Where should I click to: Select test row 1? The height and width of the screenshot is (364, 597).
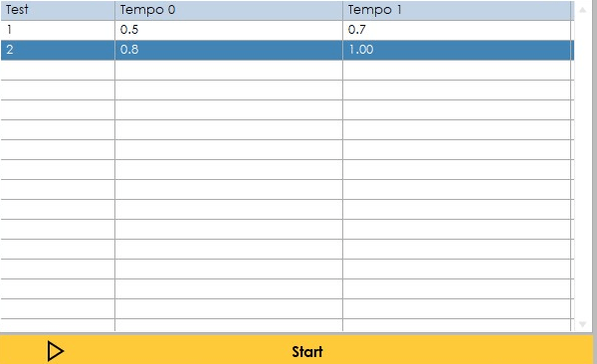[288, 30]
